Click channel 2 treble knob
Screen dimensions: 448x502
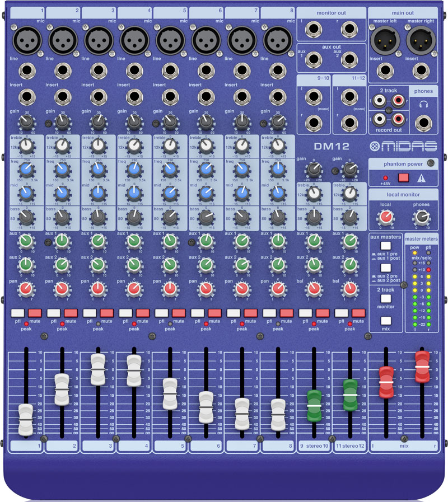pyautogui.click(x=63, y=147)
